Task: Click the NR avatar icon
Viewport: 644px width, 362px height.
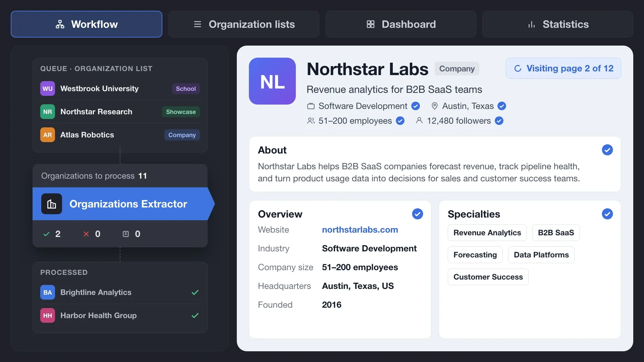Action: (x=48, y=112)
